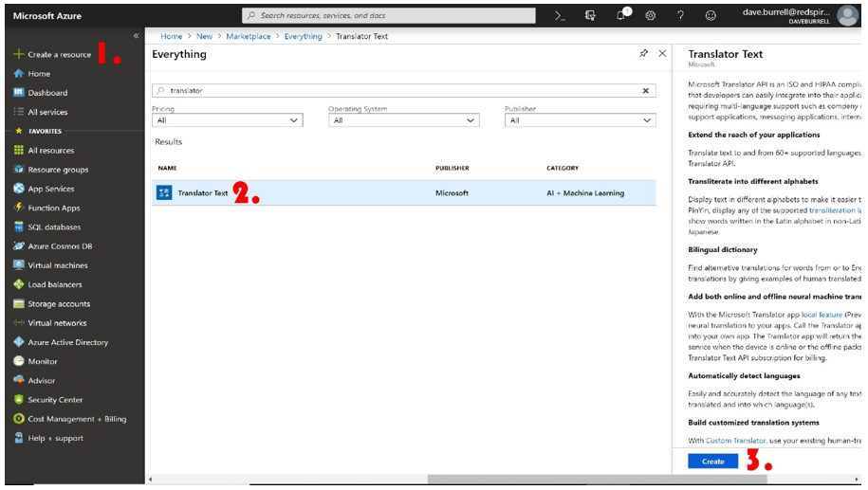Click the PUBLISHER column header
This screenshot has width=868, height=490.
pyautogui.click(x=452, y=168)
